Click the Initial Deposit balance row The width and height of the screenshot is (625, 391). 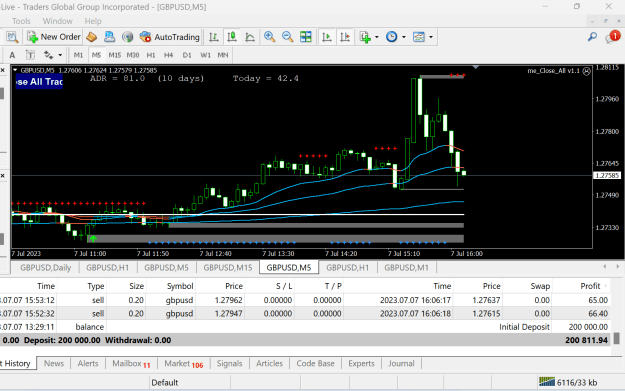[x=305, y=327]
